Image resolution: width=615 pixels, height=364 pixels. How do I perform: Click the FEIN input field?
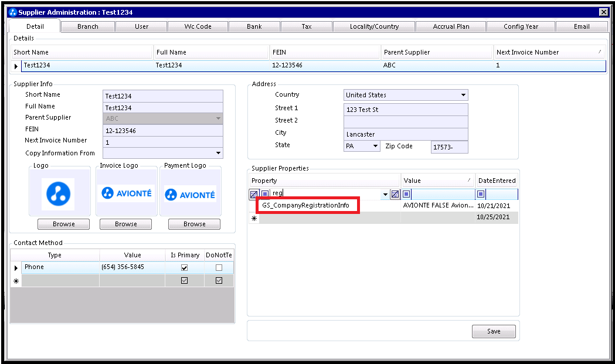click(163, 131)
